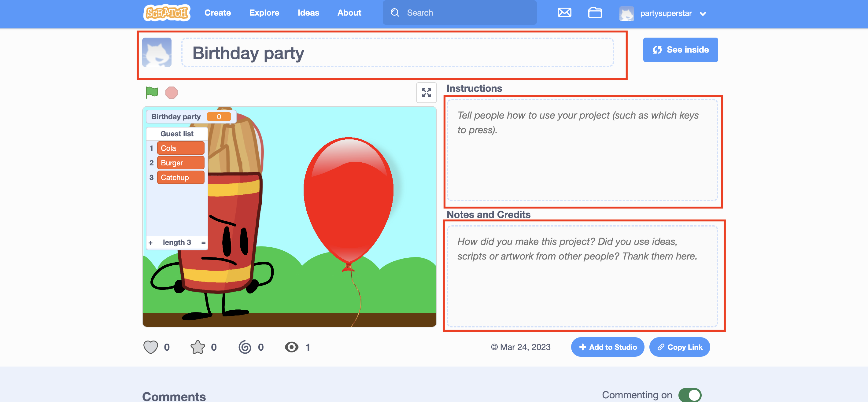Click the Copy Link button
Viewport: 868px width, 402px height.
(679, 347)
